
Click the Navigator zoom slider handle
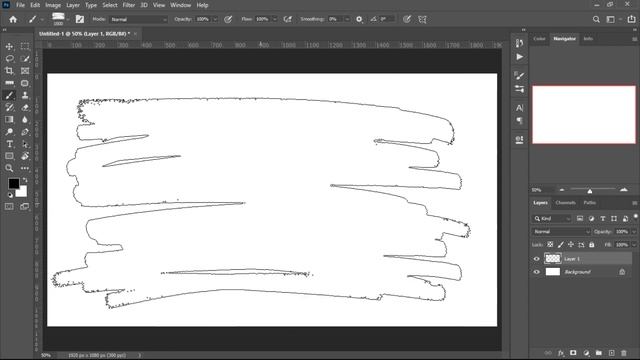click(590, 190)
